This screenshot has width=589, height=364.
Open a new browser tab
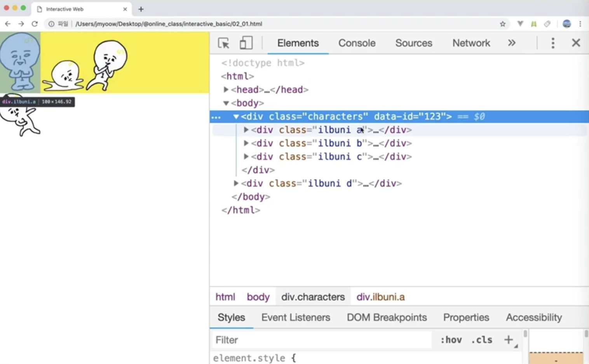141,9
